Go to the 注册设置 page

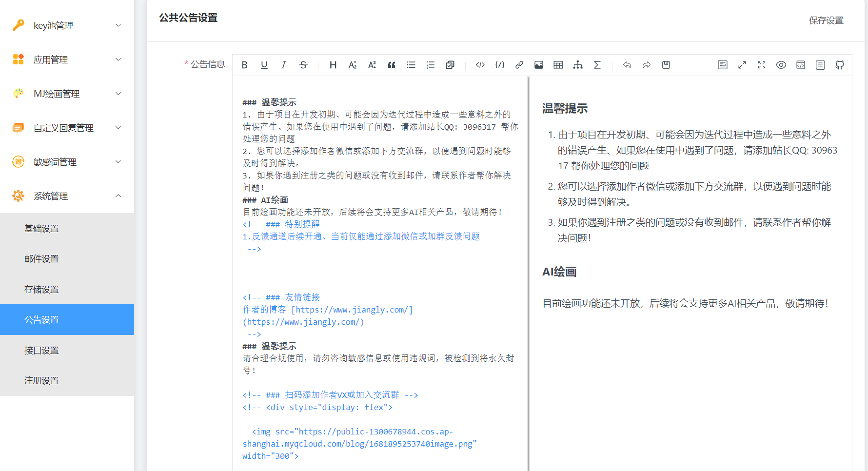tap(42, 381)
